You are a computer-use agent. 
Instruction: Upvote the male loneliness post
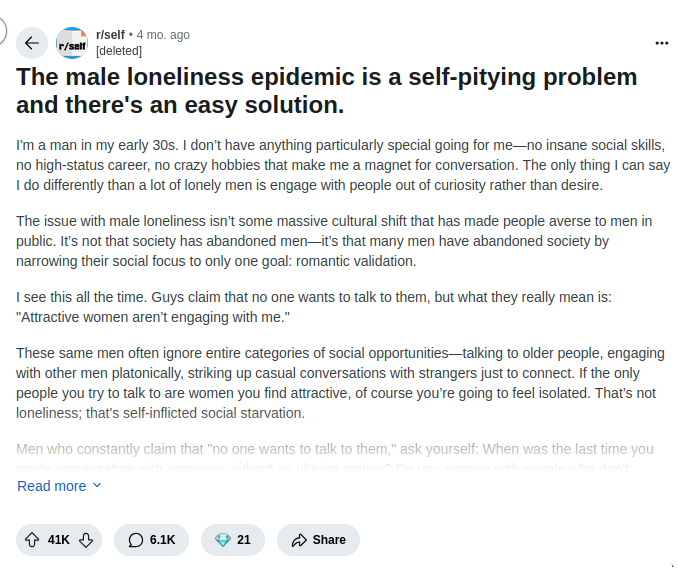click(x=32, y=540)
